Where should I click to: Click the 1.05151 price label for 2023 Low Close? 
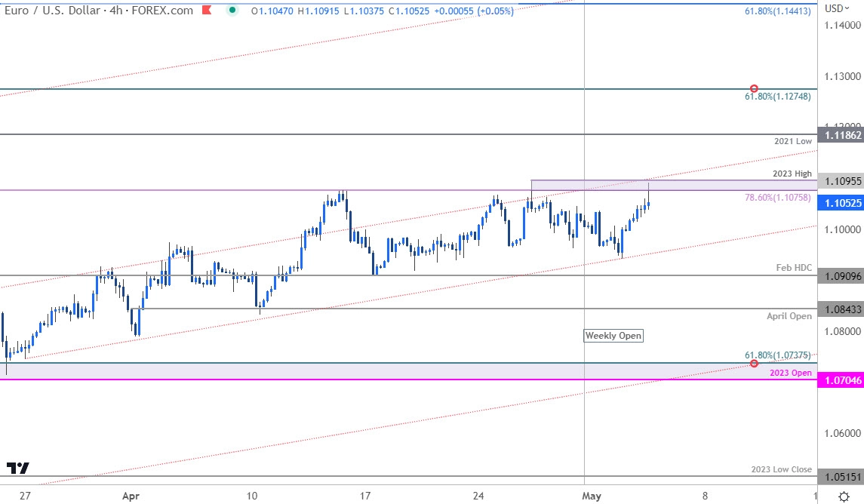841,477
